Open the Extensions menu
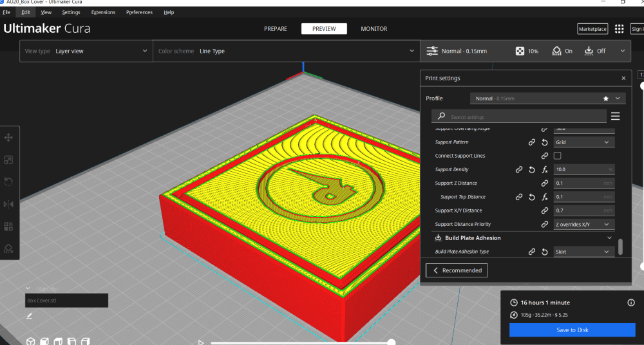The image size is (644, 345). coord(103,12)
